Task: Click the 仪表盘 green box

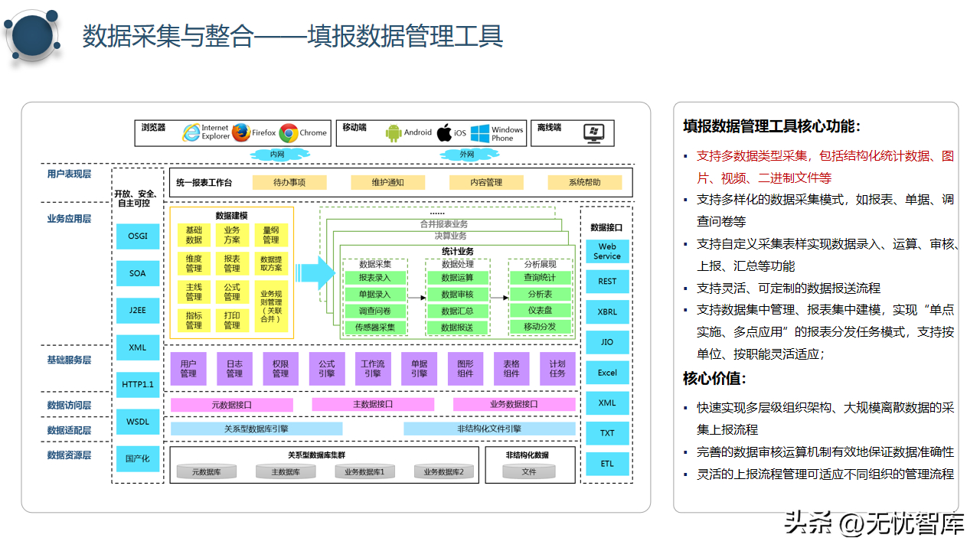Action: (540, 311)
